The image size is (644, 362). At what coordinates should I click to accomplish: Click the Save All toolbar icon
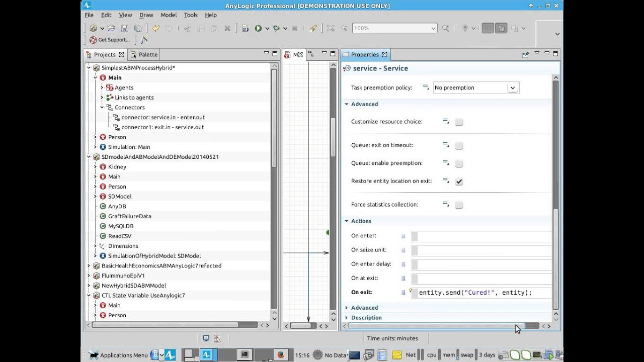coord(137,29)
